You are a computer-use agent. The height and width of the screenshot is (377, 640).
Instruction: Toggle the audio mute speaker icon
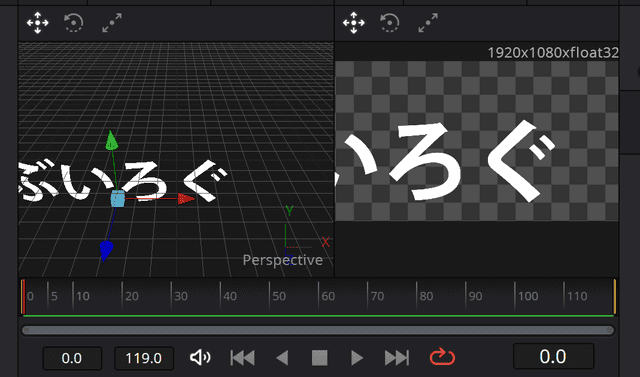[200, 357]
